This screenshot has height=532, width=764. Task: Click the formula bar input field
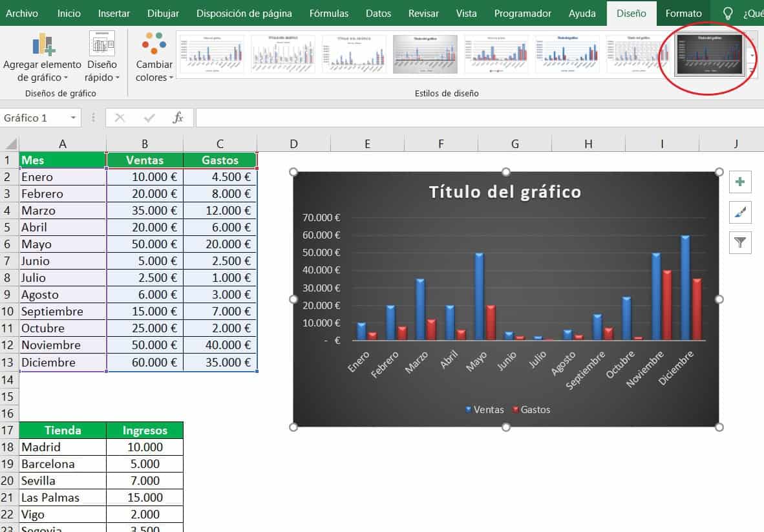point(480,118)
